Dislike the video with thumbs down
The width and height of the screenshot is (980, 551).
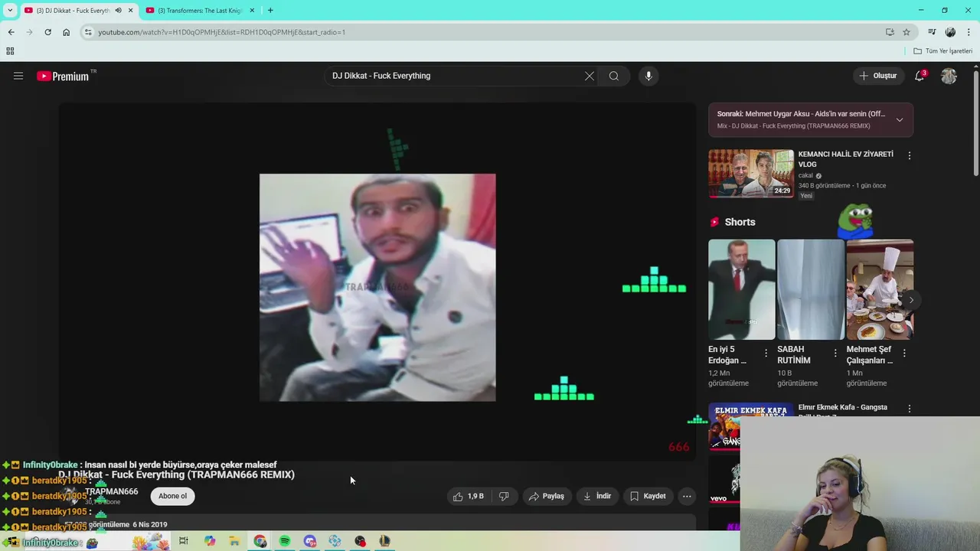(x=504, y=496)
